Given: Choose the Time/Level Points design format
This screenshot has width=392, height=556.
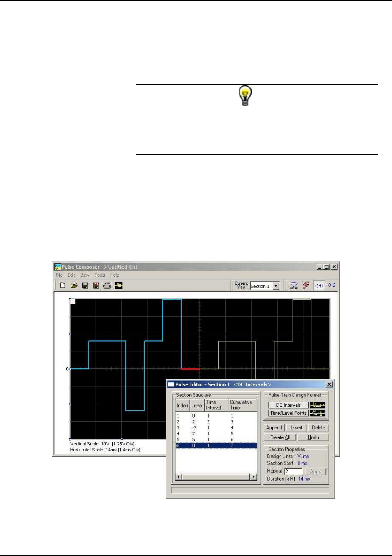Looking at the screenshot, I should pos(288,413).
